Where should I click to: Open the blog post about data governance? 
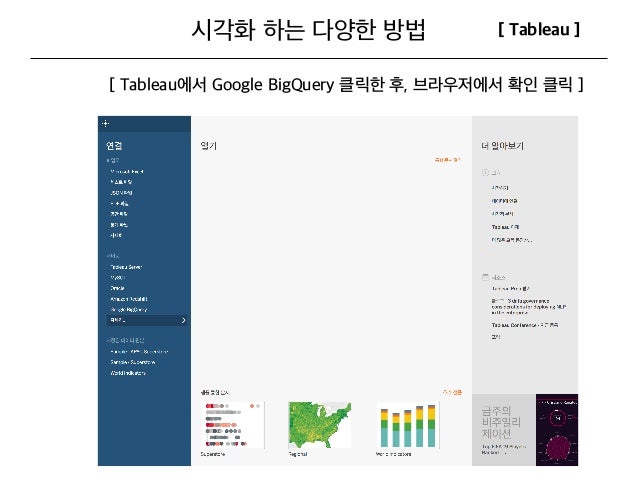529,307
